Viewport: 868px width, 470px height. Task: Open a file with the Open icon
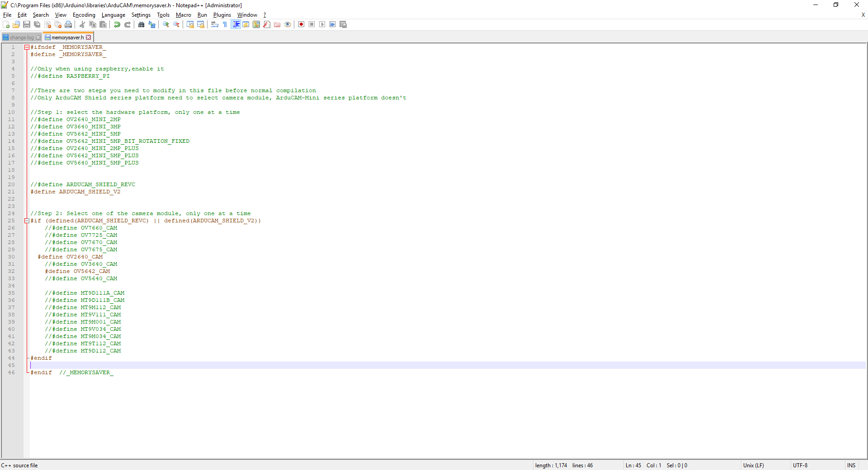click(16, 25)
